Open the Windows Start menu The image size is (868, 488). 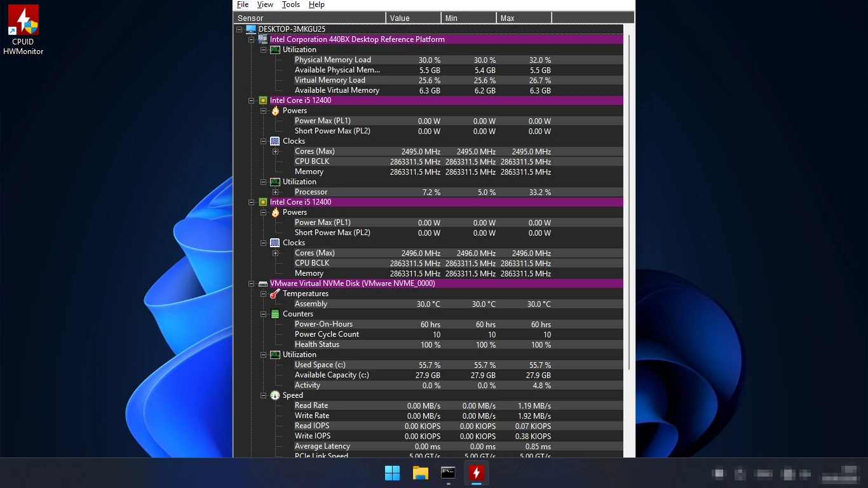click(393, 473)
